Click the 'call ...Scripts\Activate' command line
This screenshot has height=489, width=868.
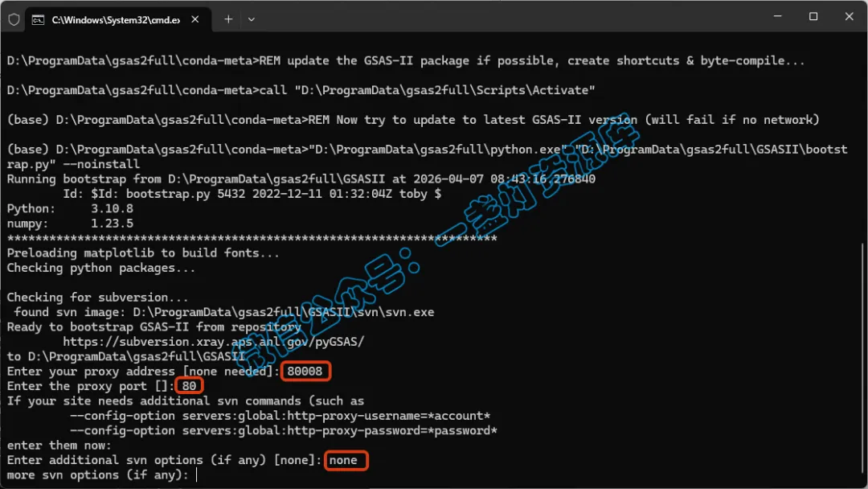301,90
